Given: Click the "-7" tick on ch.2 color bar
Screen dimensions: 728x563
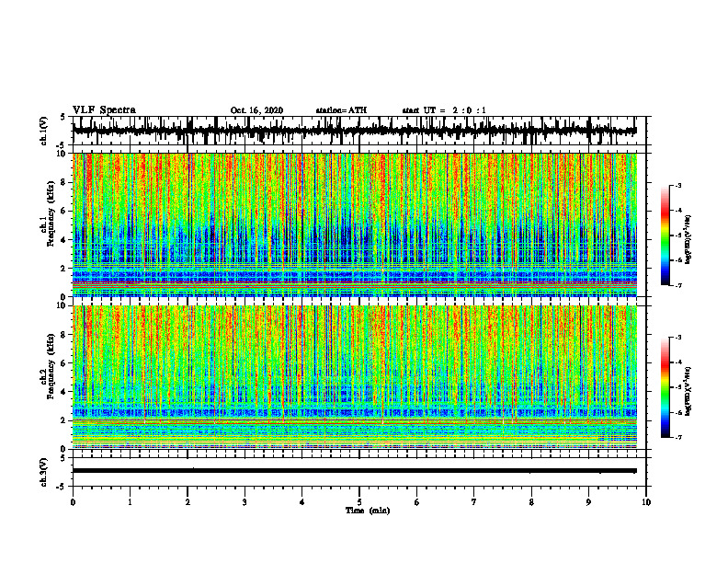Looking at the screenshot, I should (678, 437).
